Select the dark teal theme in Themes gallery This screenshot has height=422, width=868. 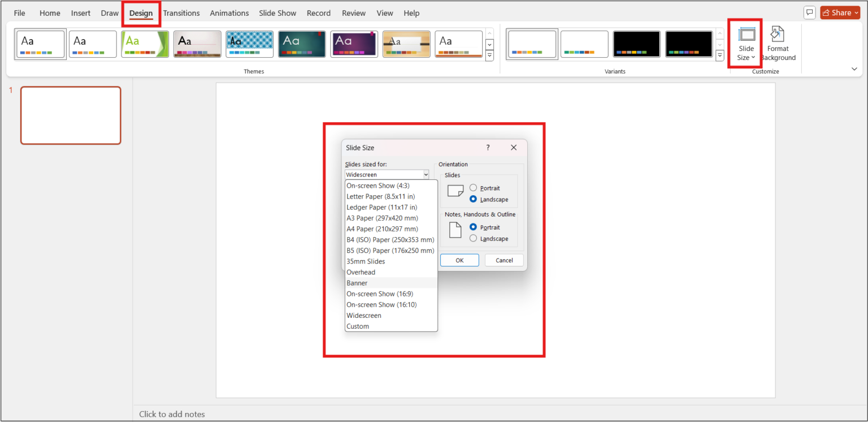[302, 44]
